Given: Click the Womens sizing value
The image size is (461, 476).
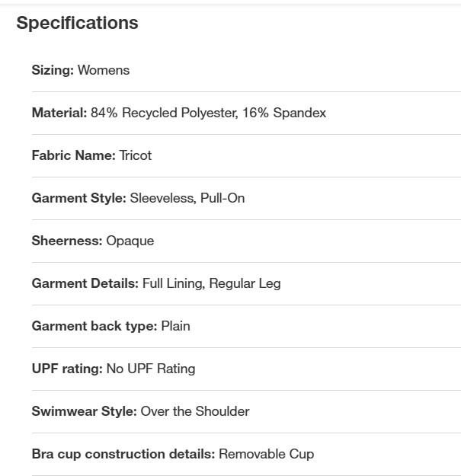Looking at the screenshot, I should pyautogui.click(x=104, y=70).
